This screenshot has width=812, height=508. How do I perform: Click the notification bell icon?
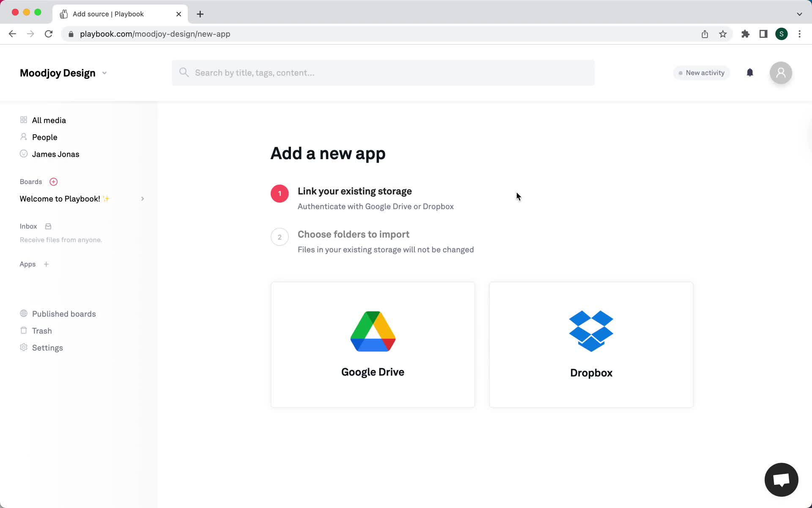749,72
